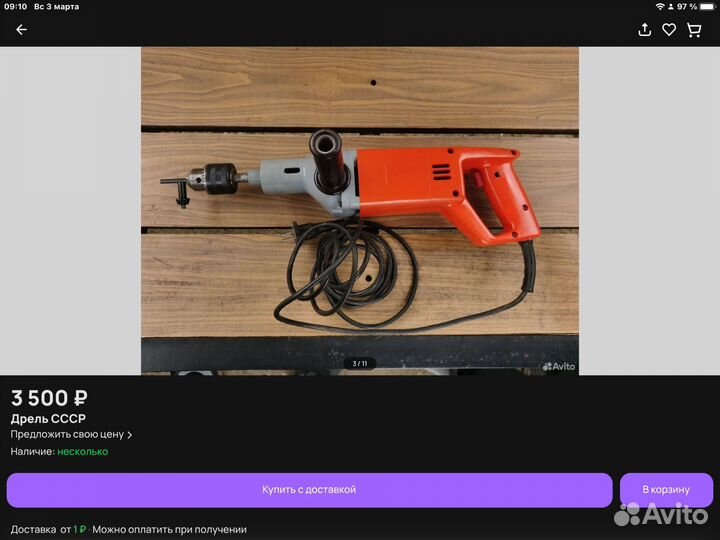Screen dimensions: 720x540
Task: Tap the date 'Вс 3 марта'
Action: click(57, 7)
